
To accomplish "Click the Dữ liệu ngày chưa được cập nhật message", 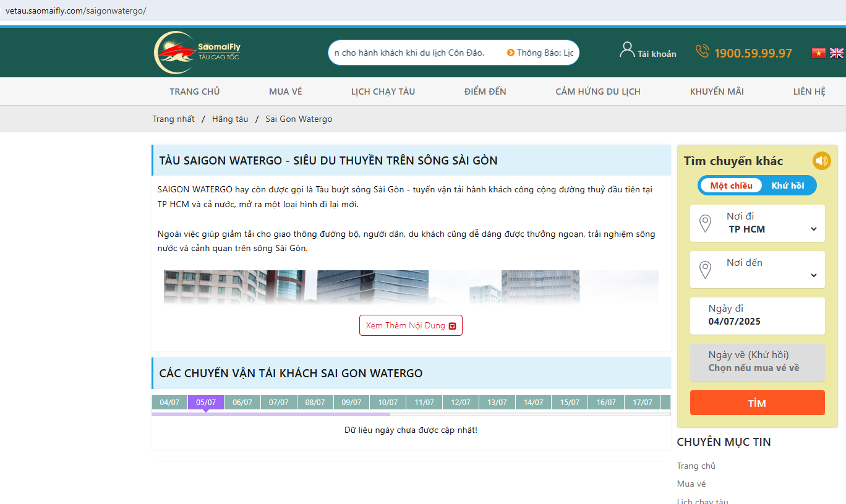I will [x=411, y=430].
